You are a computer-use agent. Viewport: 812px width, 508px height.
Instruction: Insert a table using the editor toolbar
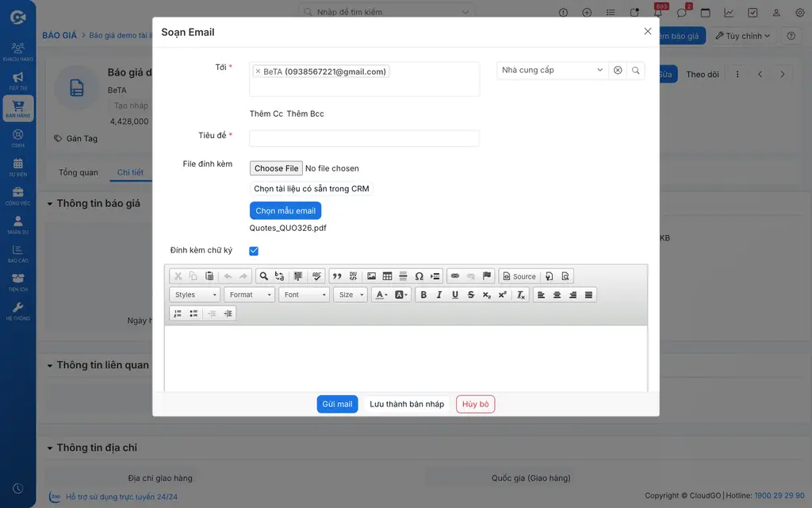(387, 276)
